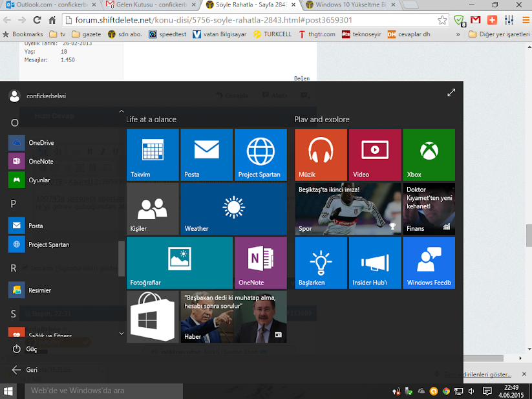Open the Kişiler people tile
The height and width of the screenshot is (399, 532).
point(153,209)
